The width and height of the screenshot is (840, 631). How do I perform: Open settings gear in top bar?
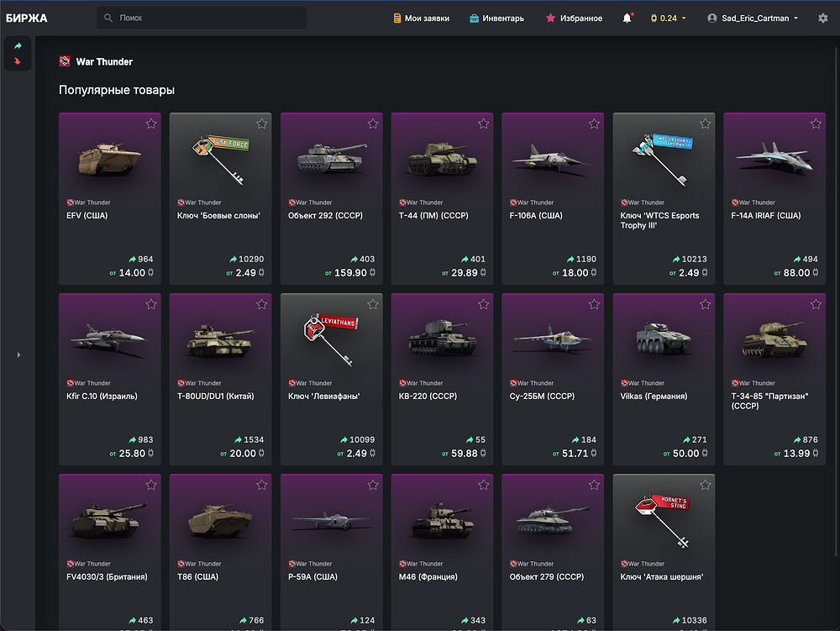[822, 18]
